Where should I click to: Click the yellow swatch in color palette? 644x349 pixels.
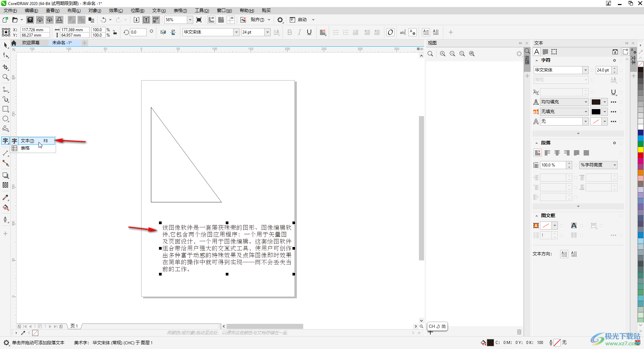tap(641, 150)
